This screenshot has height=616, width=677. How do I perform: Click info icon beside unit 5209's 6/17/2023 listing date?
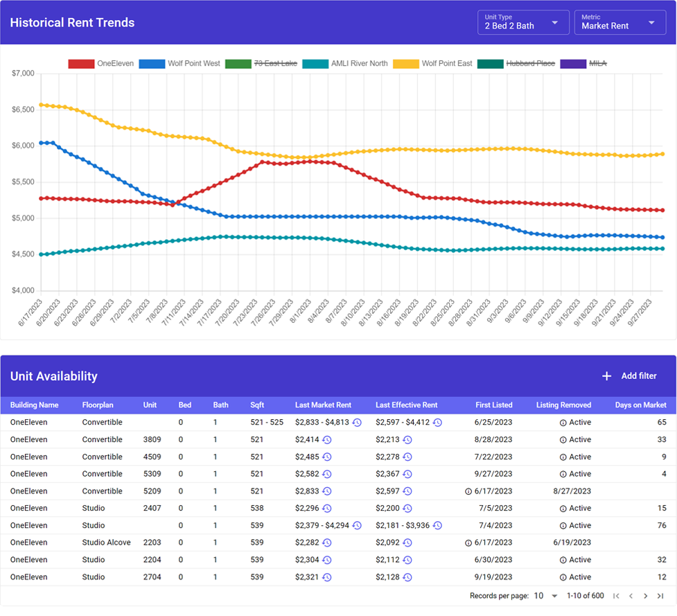click(x=468, y=491)
